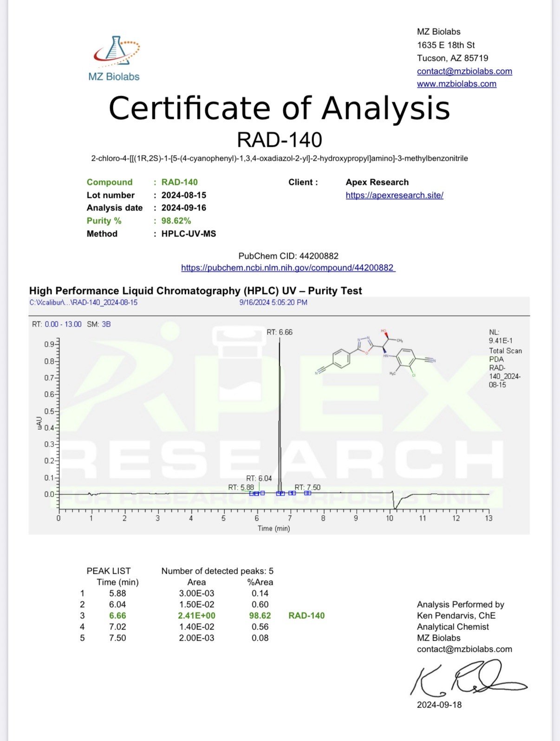Click the 'RT: 6.66' main peak label
The height and width of the screenshot is (741, 560).
(x=280, y=332)
